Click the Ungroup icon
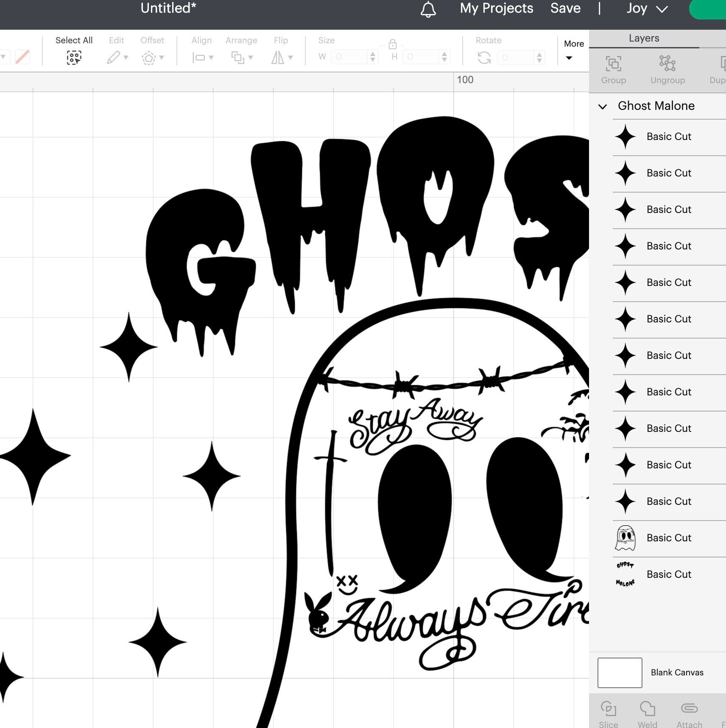This screenshot has width=726, height=728. [667, 63]
